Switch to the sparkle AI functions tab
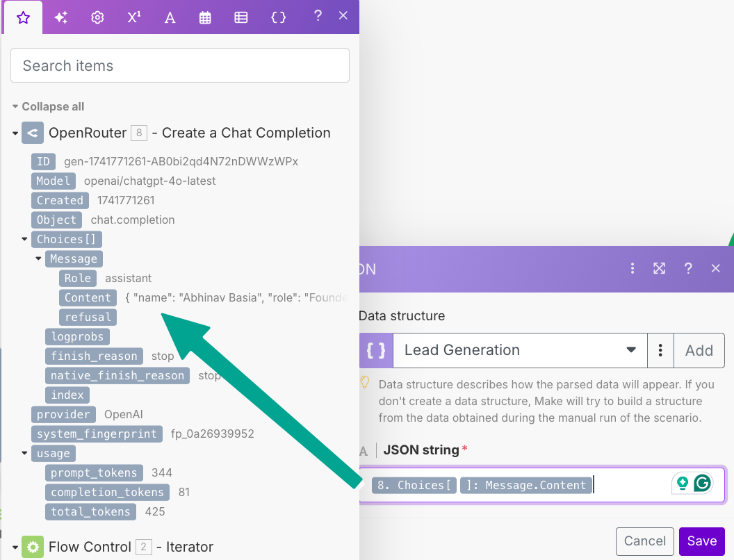The image size is (734, 560). 61,18
